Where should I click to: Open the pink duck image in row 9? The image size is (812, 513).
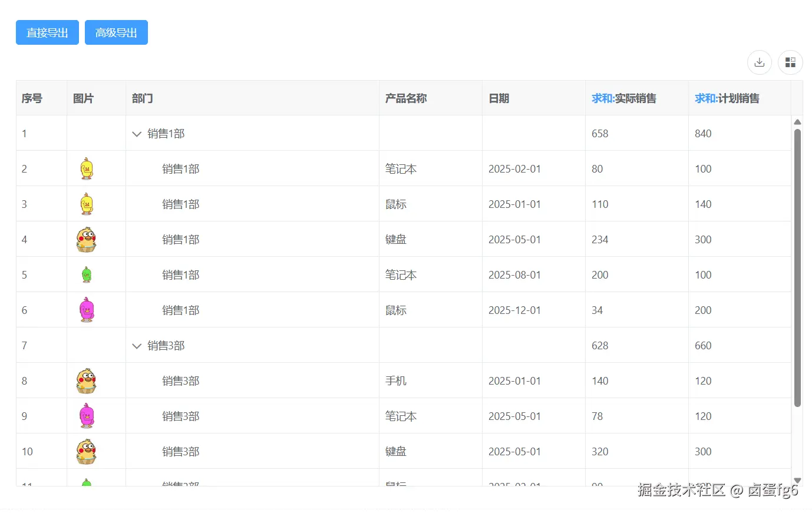pos(87,416)
